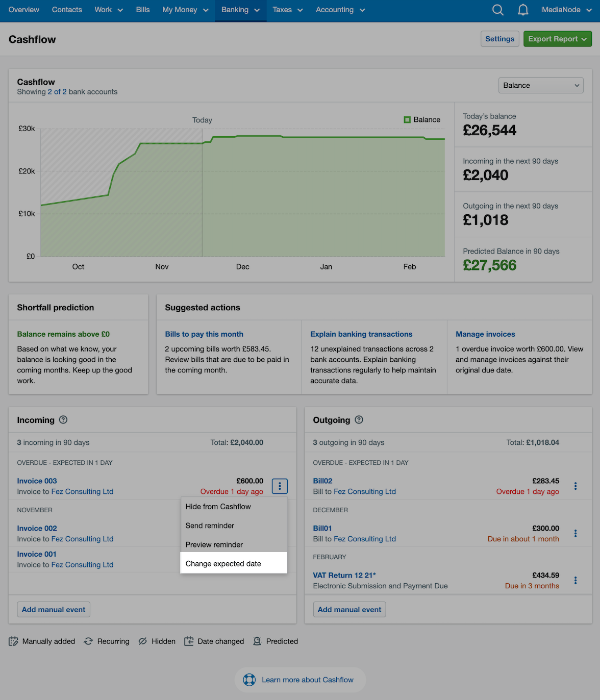
Task: Open the Invoice 003 link
Action: [37, 481]
